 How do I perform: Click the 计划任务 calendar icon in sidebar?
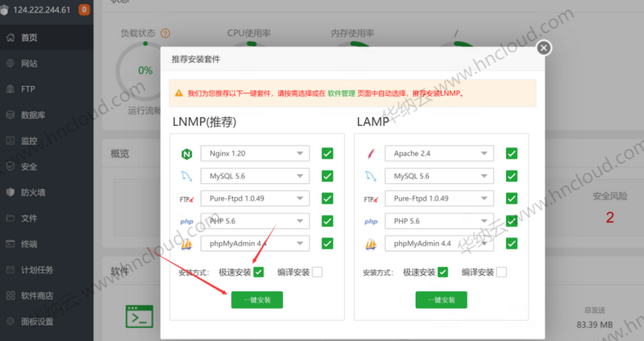[x=11, y=269]
